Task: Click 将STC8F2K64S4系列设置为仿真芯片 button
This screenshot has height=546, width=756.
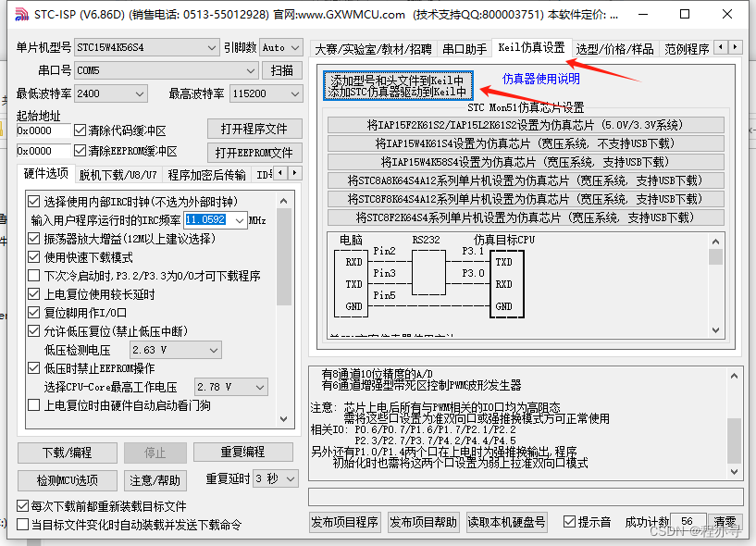Action: 526,217
